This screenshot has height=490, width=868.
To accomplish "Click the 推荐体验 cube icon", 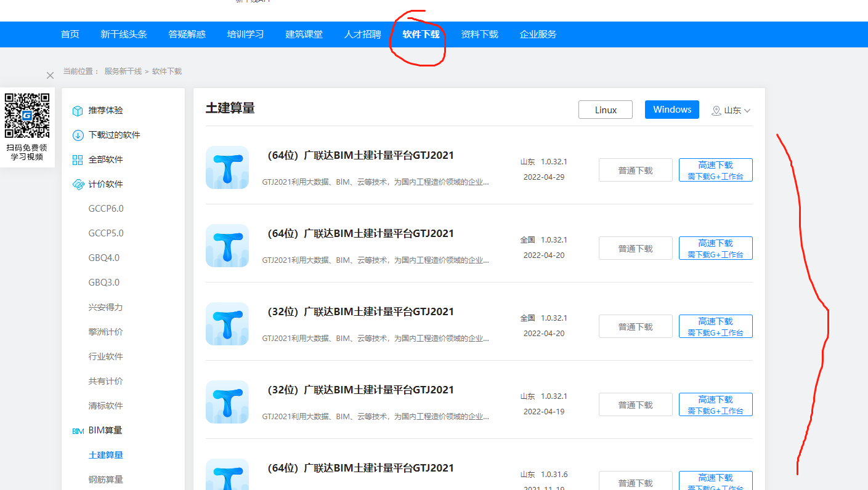I will (78, 111).
